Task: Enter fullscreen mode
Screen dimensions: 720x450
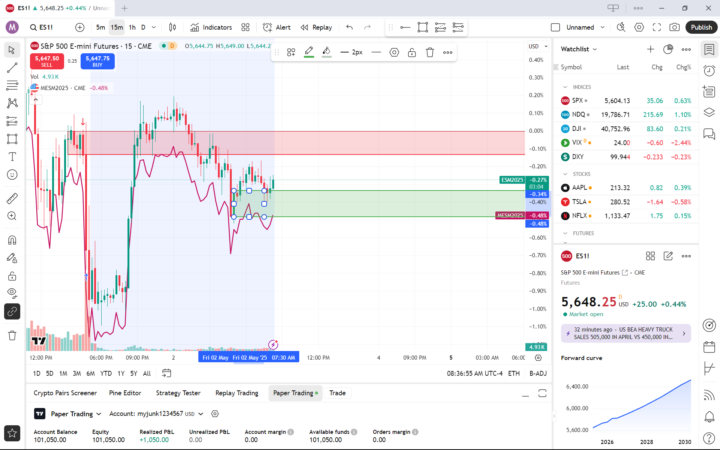Action: [657, 28]
